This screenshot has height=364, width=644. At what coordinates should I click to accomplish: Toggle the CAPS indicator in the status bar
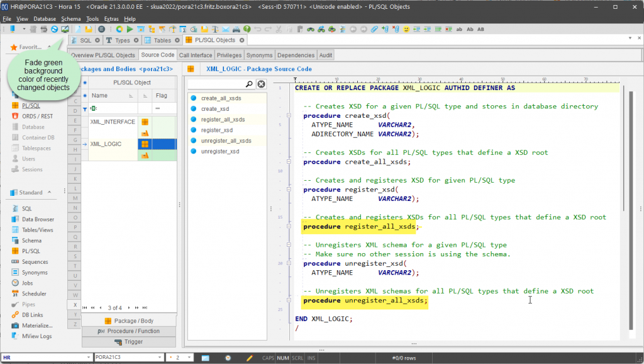coord(268,357)
